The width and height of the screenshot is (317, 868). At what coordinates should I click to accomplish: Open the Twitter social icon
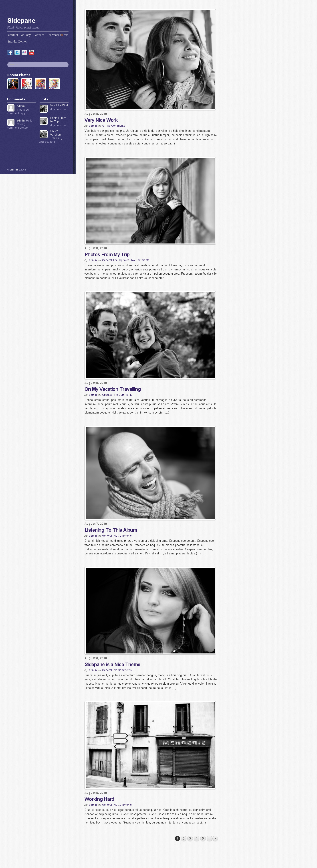coord(17,52)
